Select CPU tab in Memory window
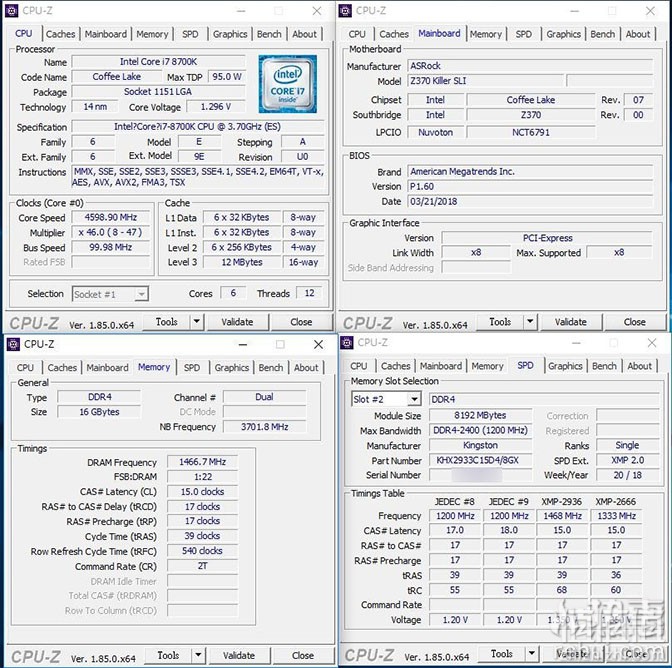The image size is (672, 668). [25, 368]
